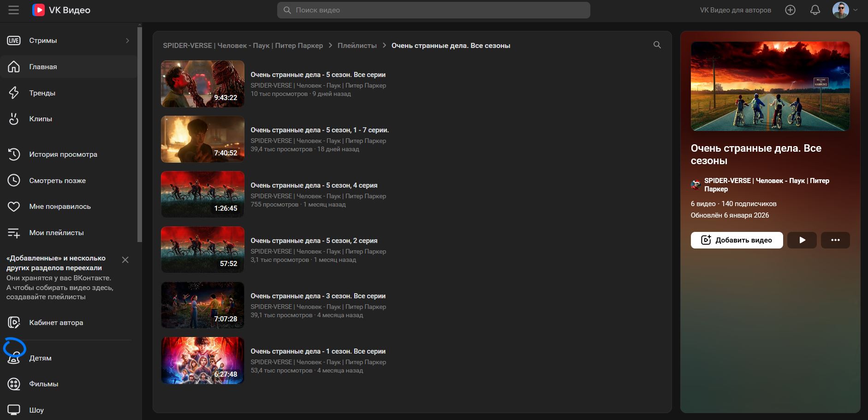Click the upload video plus icon
Image resolution: width=868 pixels, height=420 pixels.
pos(790,10)
